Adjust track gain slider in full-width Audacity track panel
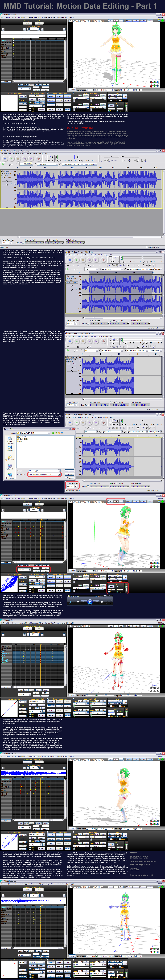This screenshot has height=980, width=165. tap(7, 181)
